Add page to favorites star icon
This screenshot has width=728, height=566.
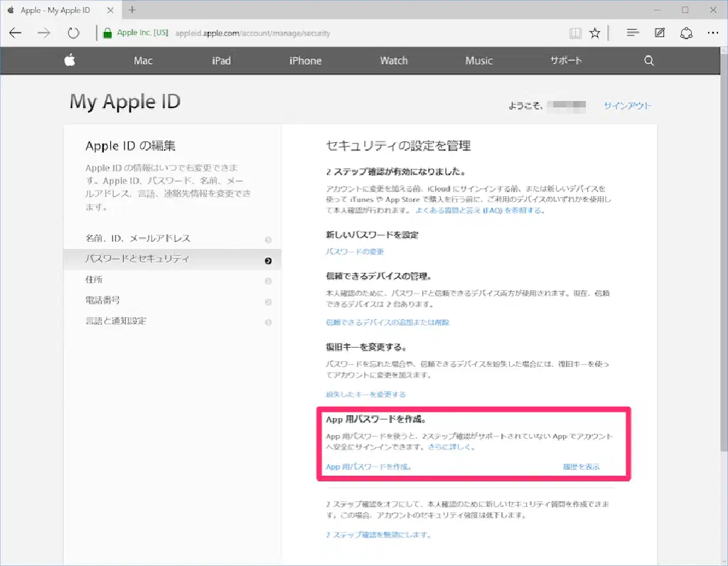click(x=595, y=33)
